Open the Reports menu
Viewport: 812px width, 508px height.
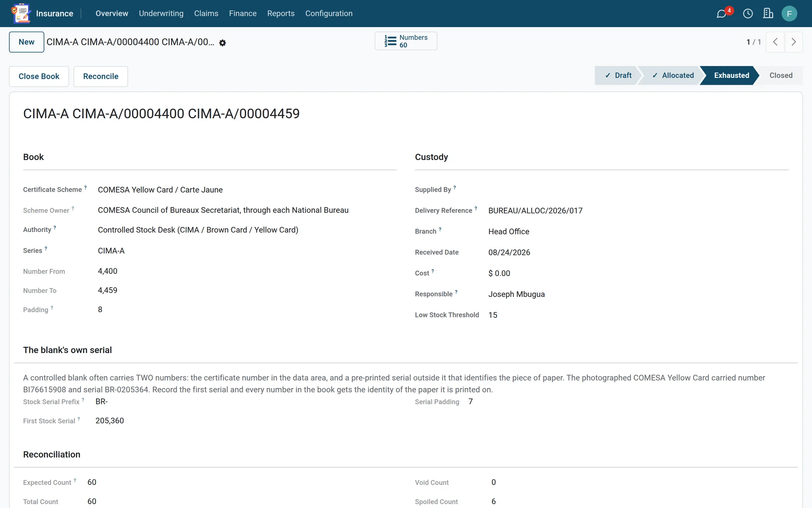(281, 14)
